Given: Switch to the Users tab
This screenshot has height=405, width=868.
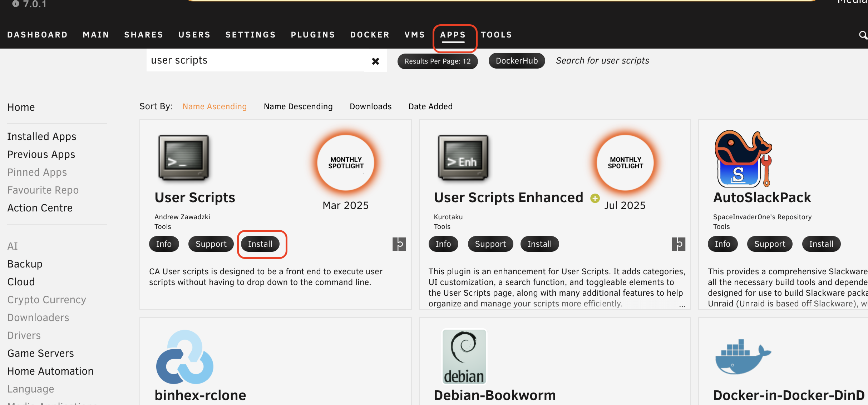Looking at the screenshot, I should point(194,35).
